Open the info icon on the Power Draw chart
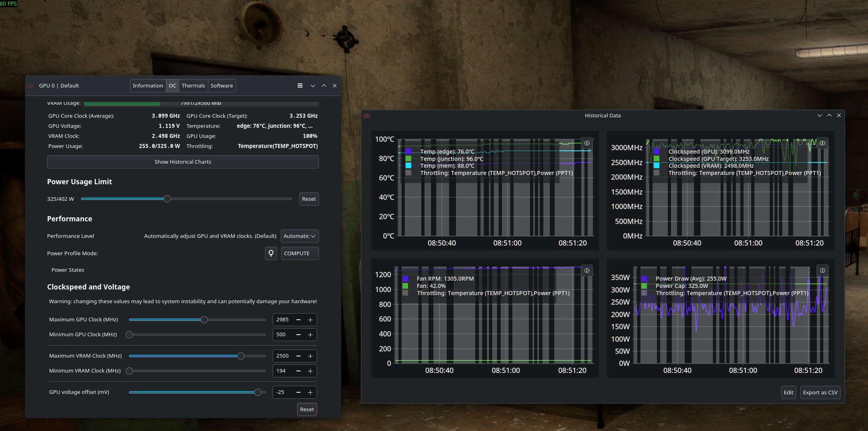868x431 pixels. coord(822,271)
